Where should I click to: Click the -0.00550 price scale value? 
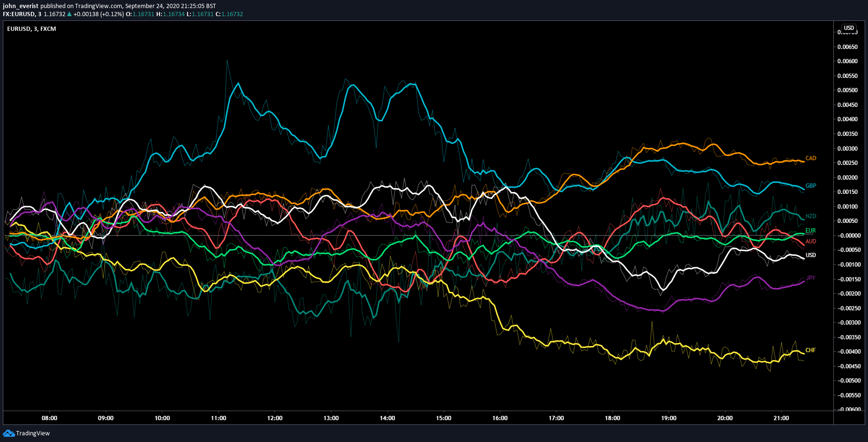[849, 395]
